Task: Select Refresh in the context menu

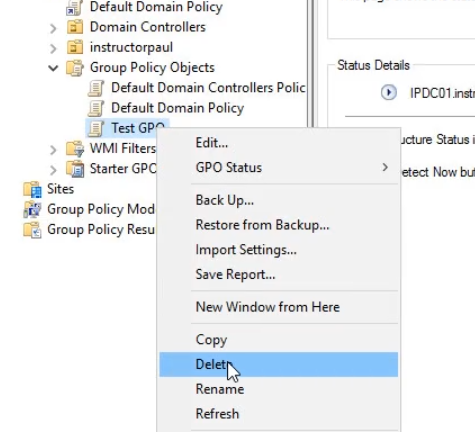Action: (x=278, y=414)
